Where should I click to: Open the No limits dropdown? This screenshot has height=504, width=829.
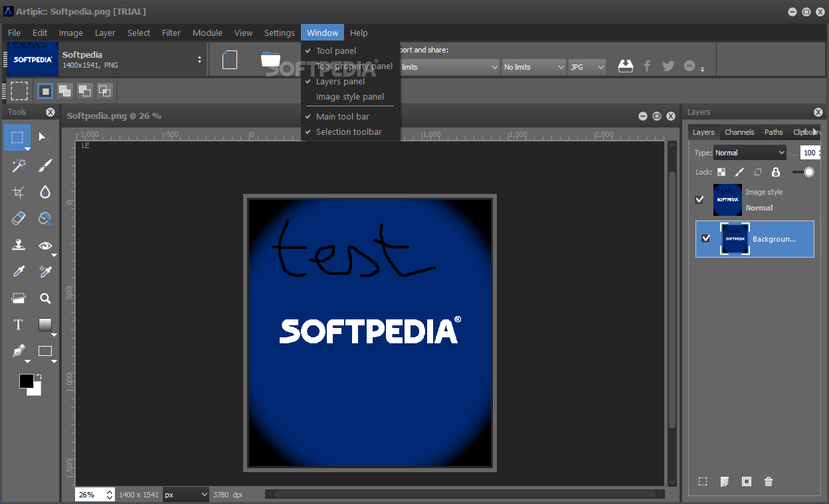click(533, 67)
